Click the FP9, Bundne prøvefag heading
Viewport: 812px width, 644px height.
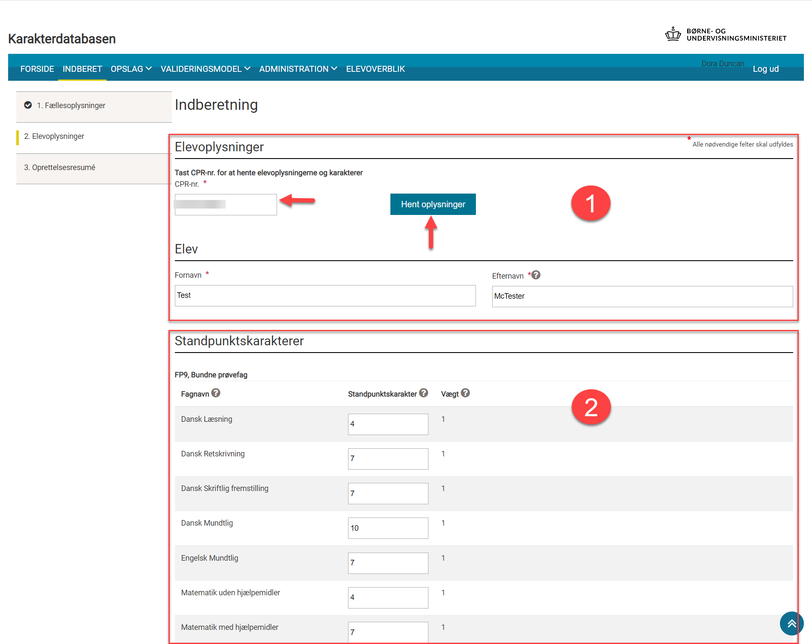[x=211, y=375]
